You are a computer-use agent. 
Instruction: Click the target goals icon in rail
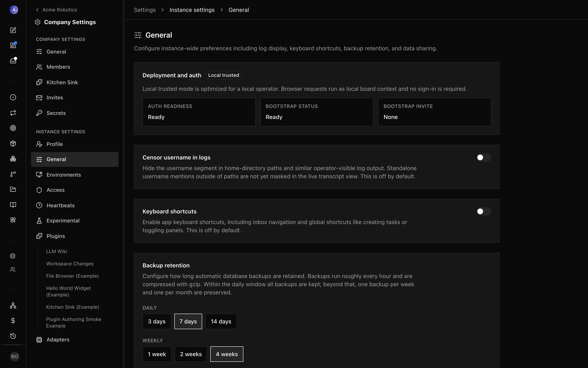click(13, 128)
